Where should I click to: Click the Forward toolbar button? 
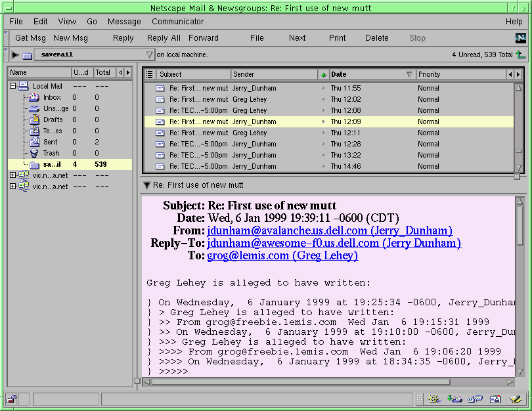pos(204,38)
